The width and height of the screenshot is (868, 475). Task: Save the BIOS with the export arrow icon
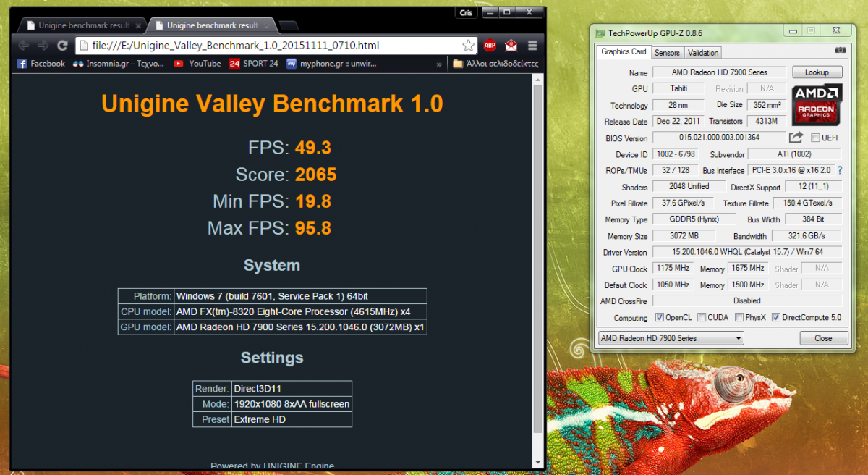pyautogui.click(x=796, y=137)
